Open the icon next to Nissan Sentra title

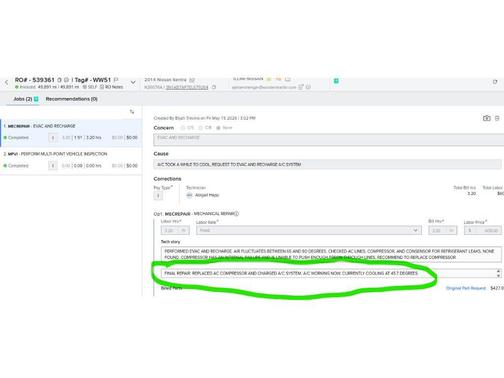pos(192,80)
